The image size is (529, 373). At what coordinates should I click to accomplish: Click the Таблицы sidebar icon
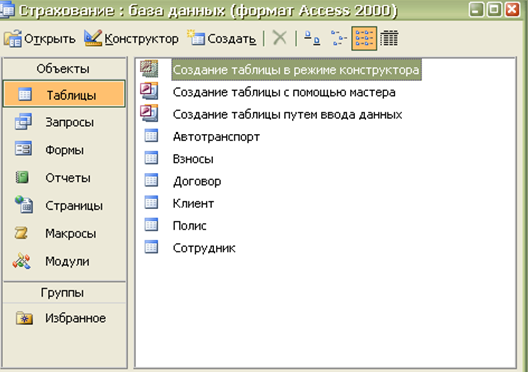25,94
